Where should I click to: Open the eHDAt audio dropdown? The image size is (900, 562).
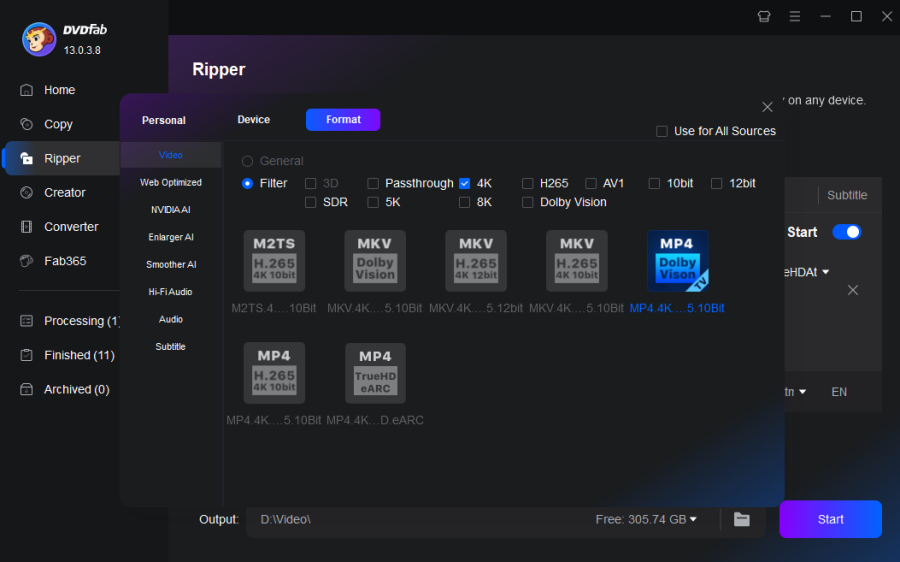tap(825, 272)
